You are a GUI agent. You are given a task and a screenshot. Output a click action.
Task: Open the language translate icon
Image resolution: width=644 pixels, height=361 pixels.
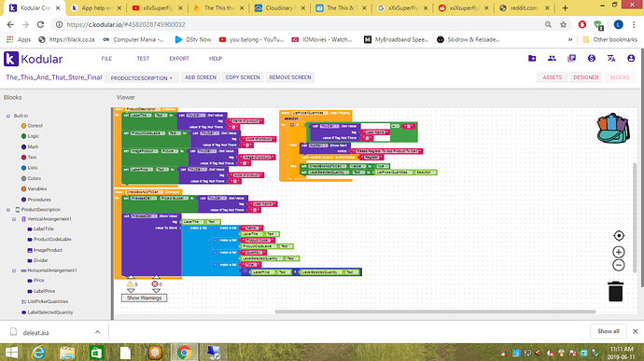pos(611,59)
